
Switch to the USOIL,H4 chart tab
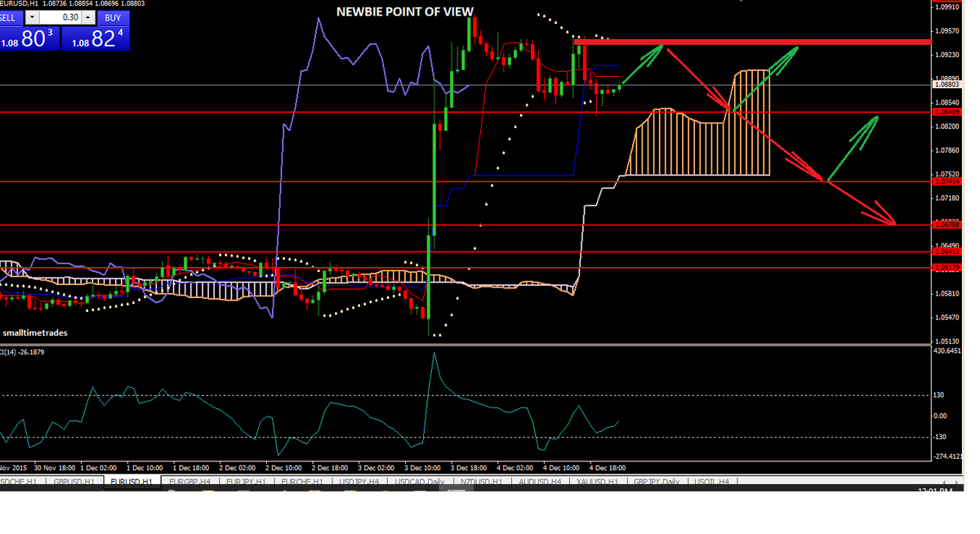point(713,482)
